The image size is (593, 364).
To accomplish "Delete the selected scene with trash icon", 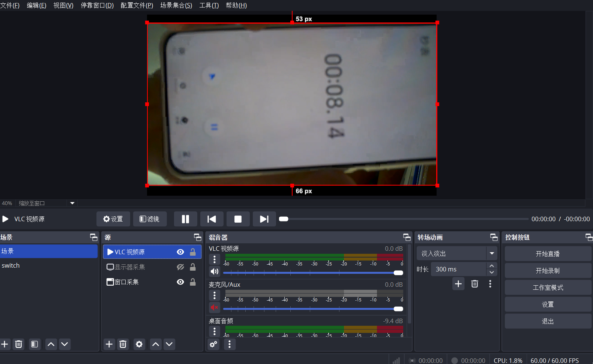I will pyautogui.click(x=18, y=344).
